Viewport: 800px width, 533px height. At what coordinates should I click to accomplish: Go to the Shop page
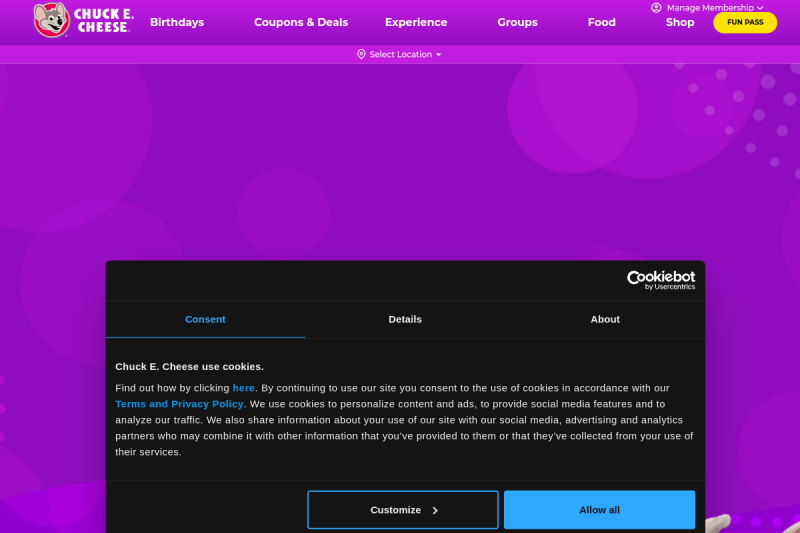(x=680, y=22)
